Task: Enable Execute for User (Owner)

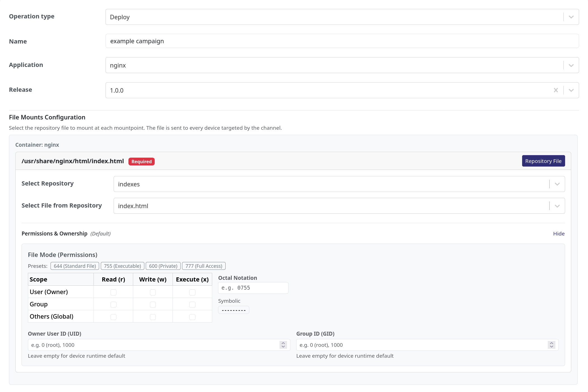Action: tap(192, 292)
